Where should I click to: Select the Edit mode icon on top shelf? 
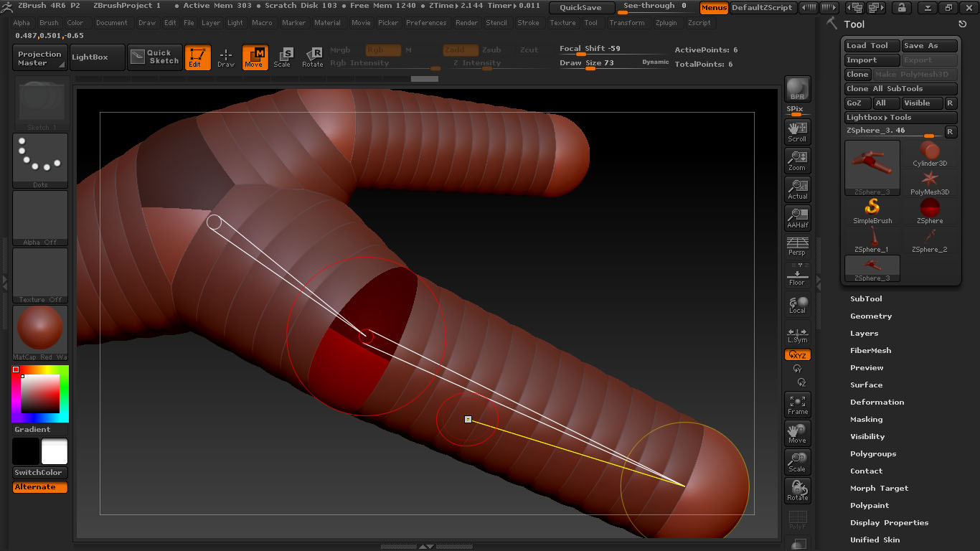click(197, 58)
